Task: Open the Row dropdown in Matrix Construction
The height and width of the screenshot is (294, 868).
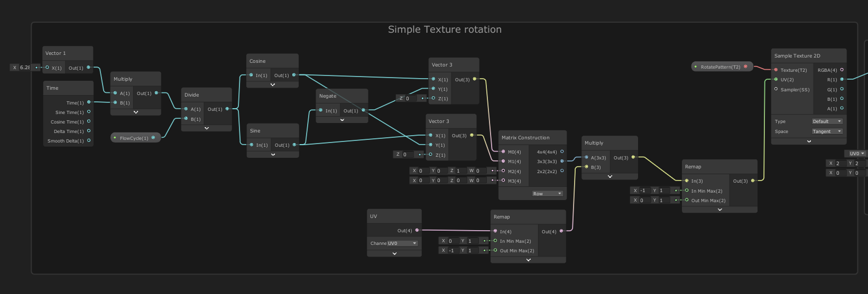Action: point(547,194)
